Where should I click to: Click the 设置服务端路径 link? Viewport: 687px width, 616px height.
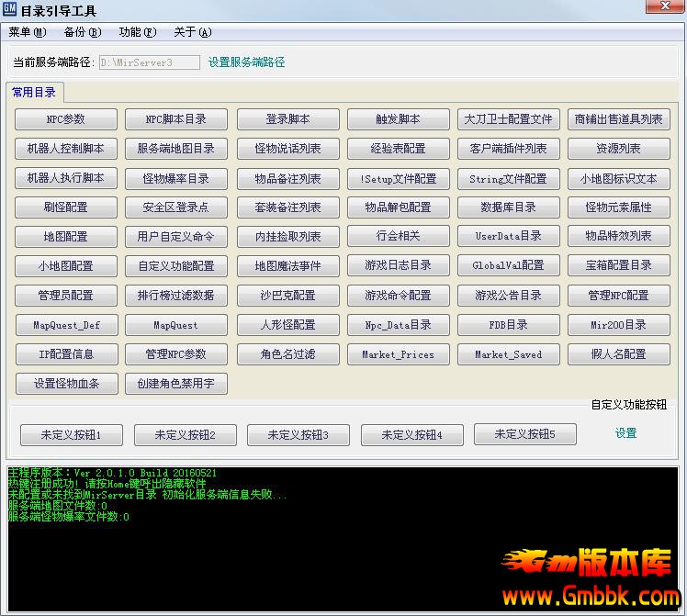[x=246, y=62]
